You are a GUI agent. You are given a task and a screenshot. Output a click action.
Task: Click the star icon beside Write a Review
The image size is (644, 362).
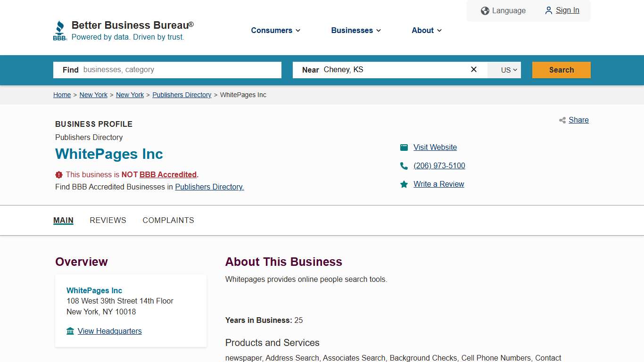(x=404, y=184)
